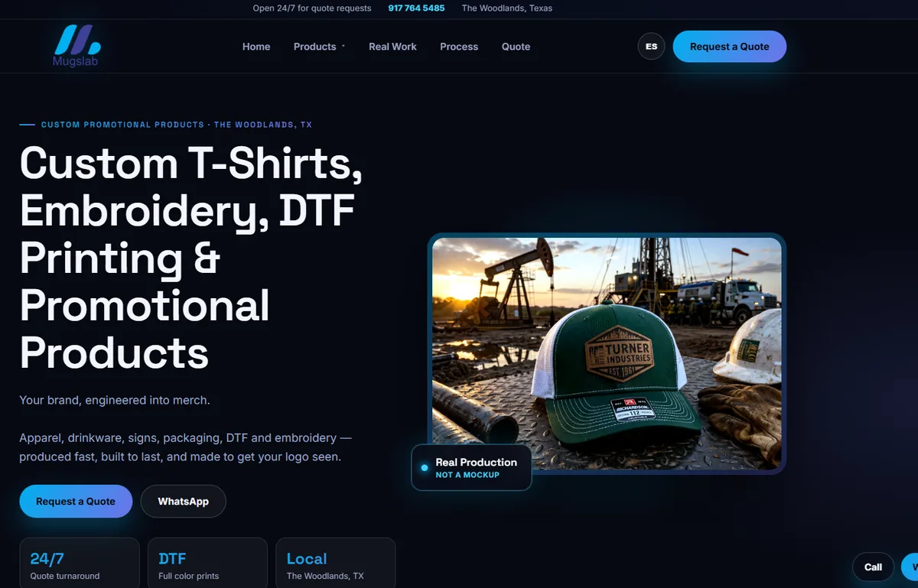This screenshot has width=918, height=588.
Task: Go to the Real Work page
Action: [392, 47]
